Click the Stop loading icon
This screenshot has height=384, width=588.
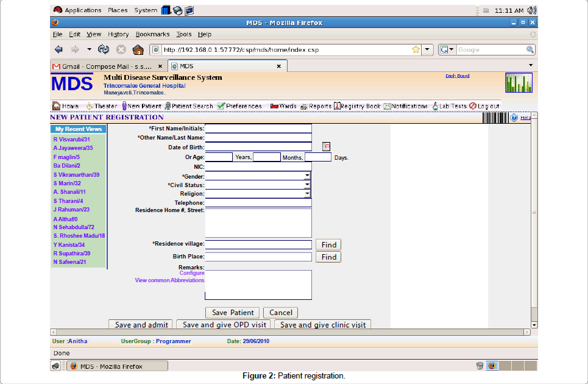pyautogui.click(x=121, y=49)
